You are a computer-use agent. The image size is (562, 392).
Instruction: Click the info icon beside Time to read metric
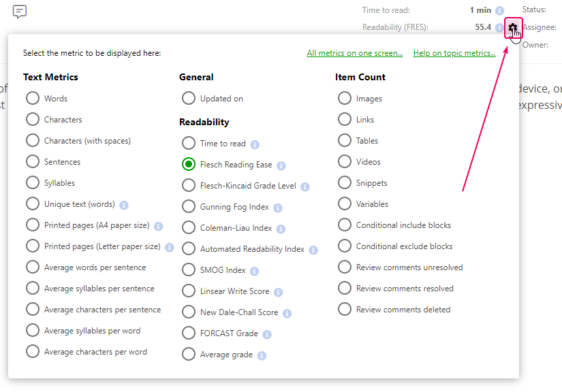point(255,144)
